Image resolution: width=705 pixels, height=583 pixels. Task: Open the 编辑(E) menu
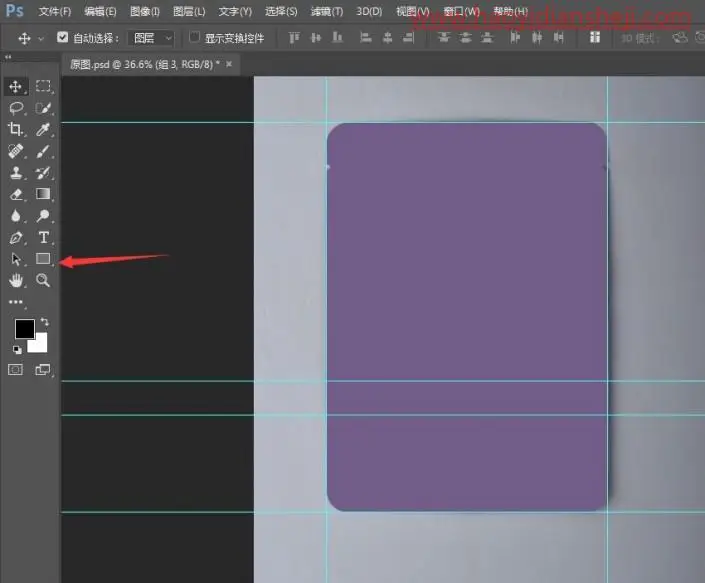pos(100,11)
